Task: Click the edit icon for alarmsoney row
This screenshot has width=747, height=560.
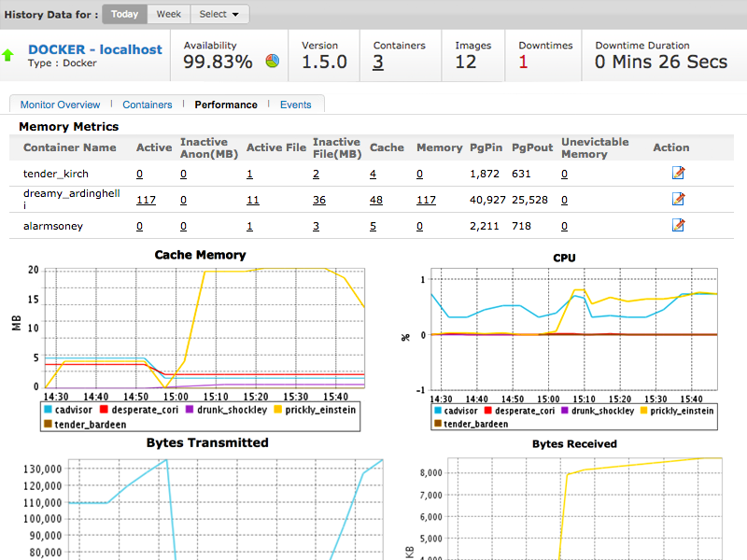Action: 679,225
